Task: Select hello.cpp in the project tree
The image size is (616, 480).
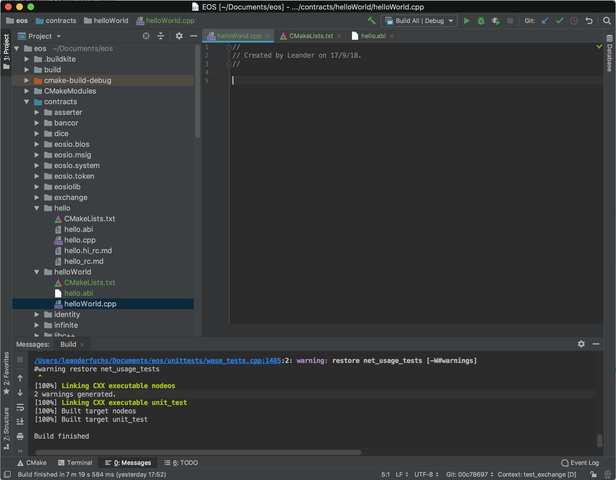Action: point(80,240)
